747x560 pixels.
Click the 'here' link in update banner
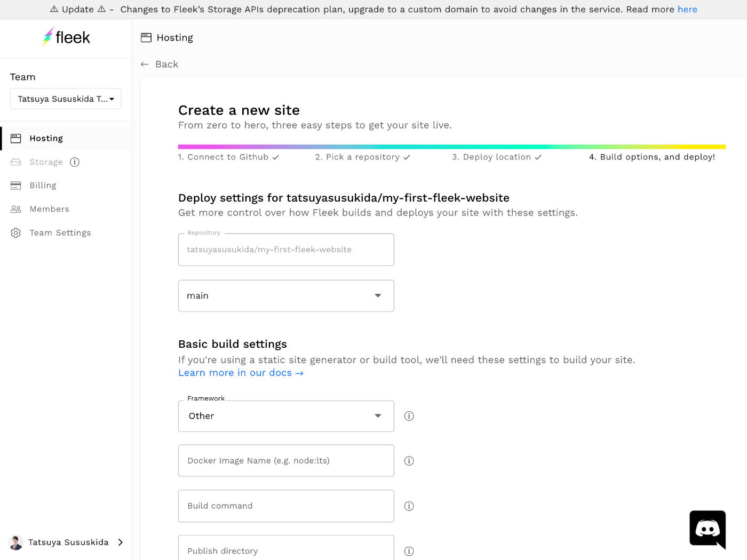coord(687,10)
